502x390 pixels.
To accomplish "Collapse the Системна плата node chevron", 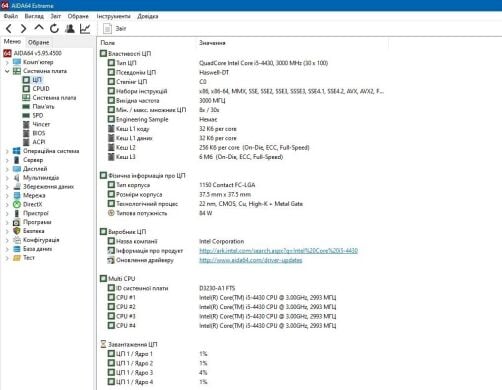I will coord(7,71).
